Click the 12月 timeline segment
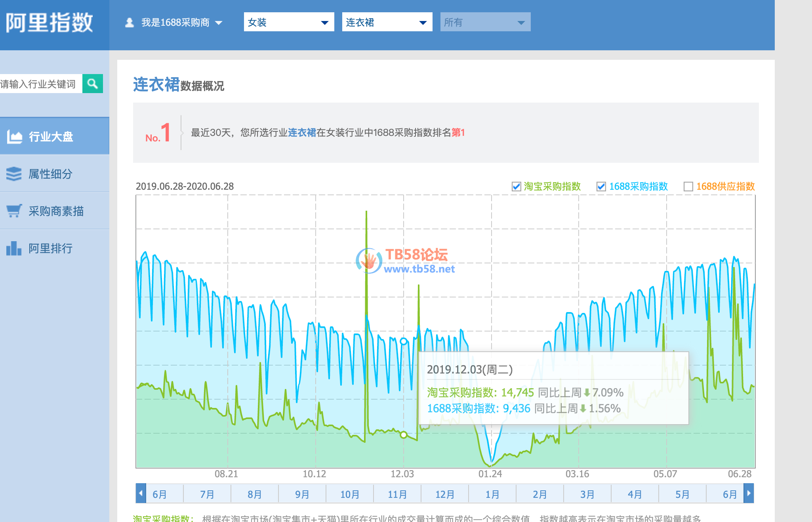The width and height of the screenshot is (812, 522). click(x=445, y=494)
